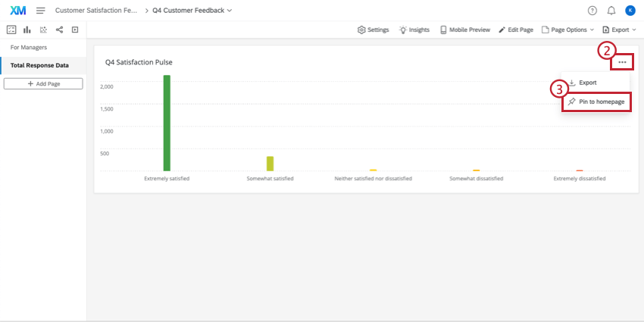The width and height of the screenshot is (644, 322).
Task: Select the scatter plot icon in sidebar toolbar
Action: [x=43, y=30]
